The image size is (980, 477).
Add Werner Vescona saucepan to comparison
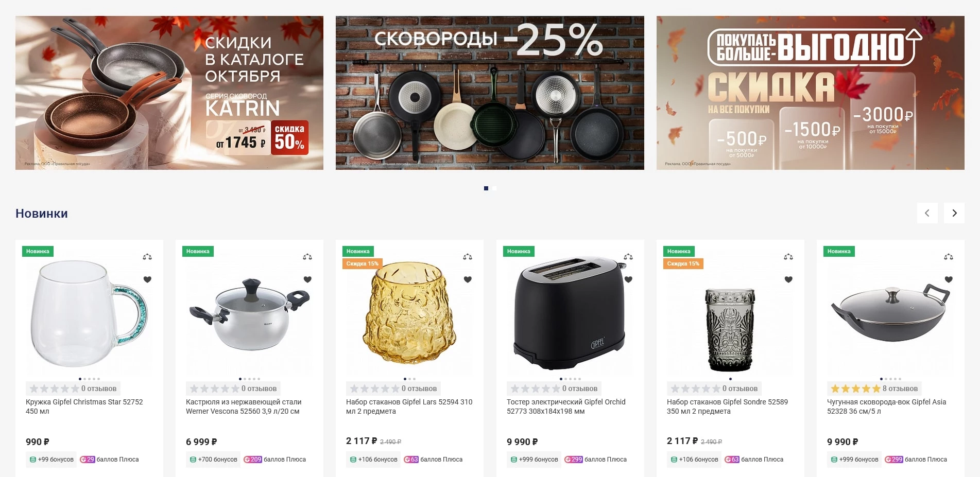pos(307,256)
